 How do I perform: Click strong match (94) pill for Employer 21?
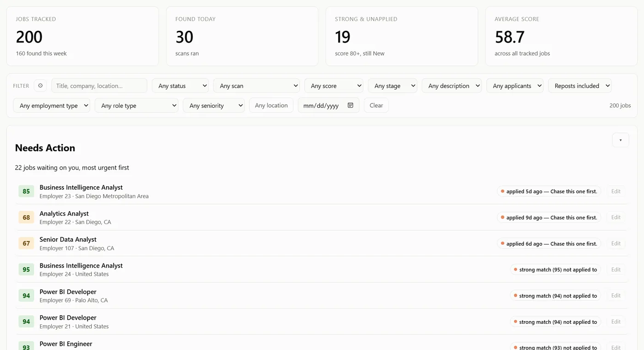point(556,322)
